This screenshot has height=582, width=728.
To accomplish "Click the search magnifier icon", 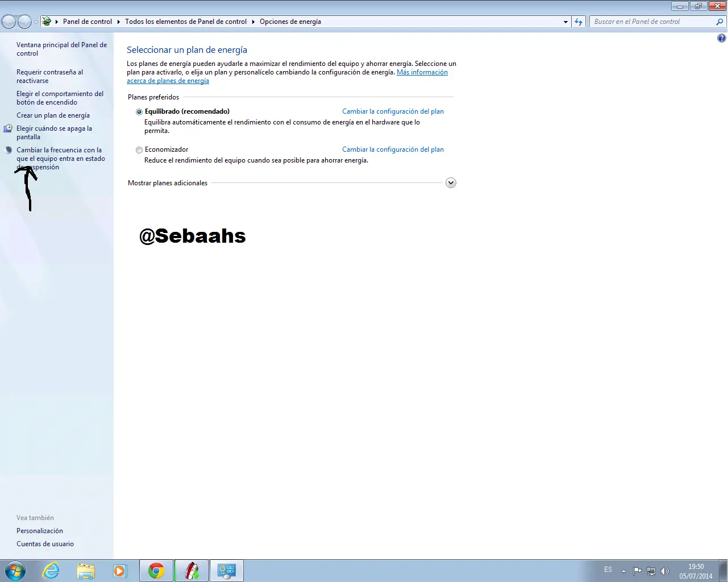I will point(720,22).
